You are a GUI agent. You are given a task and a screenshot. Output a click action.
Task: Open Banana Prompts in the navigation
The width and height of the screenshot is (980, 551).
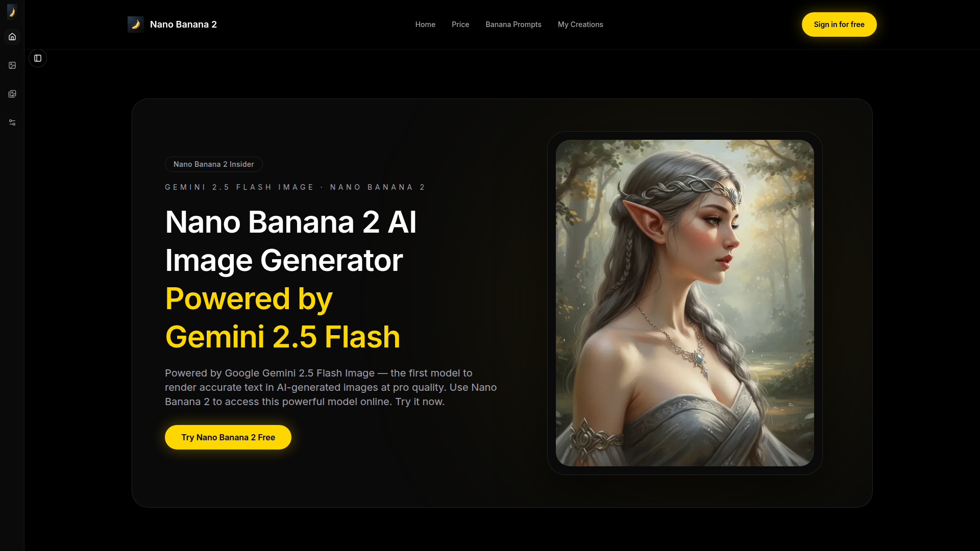point(513,24)
